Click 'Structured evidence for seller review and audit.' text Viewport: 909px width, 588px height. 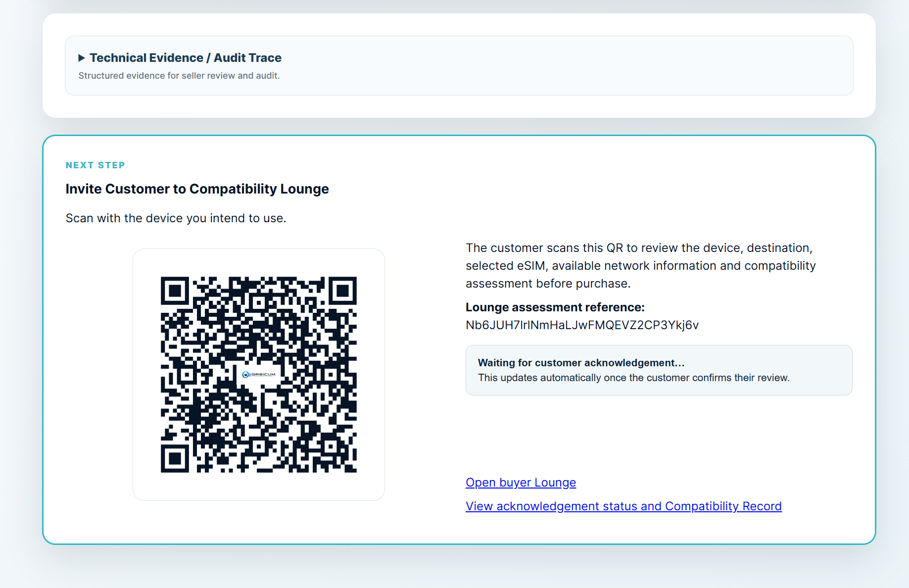[179, 76]
